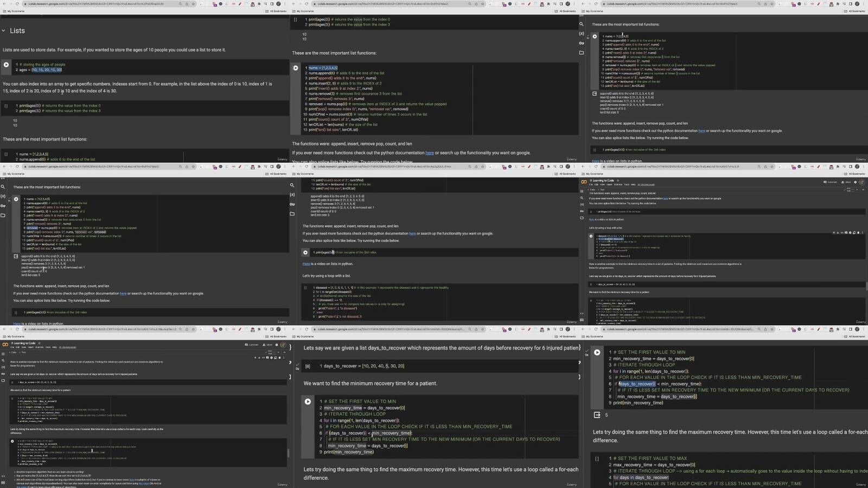Click the Colab logo in middle-right frame
The height and width of the screenshot is (488, 868).
(584, 182)
